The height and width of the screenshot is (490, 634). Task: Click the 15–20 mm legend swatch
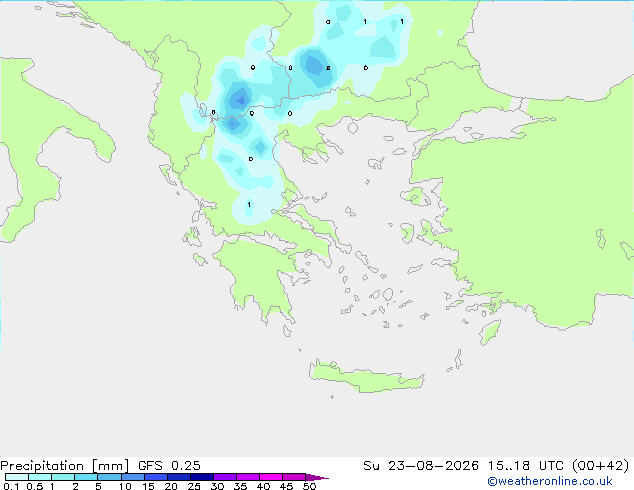click(x=156, y=477)
